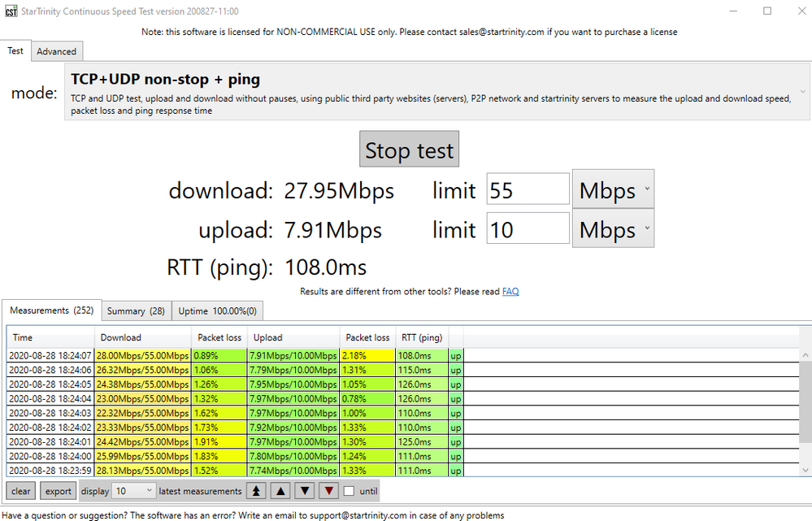Open the download limit Mbps unit dropdown
The width and height of the screenshot is (812, 521).
[x=613, y=190]
